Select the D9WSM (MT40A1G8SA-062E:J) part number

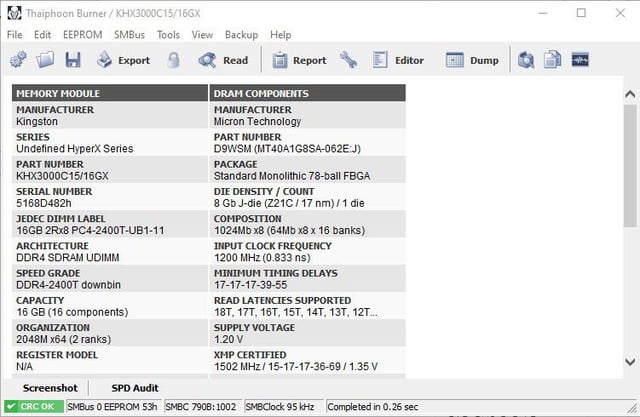coord(287,149)
